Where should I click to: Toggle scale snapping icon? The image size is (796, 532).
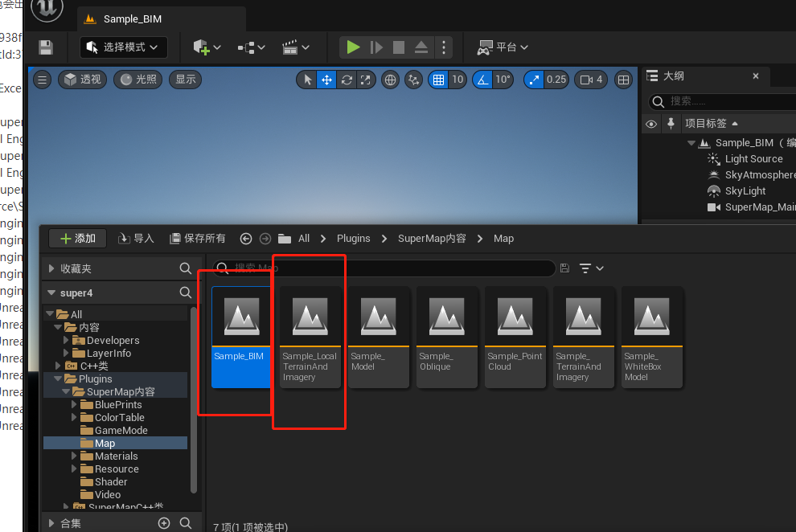(534, 80)
